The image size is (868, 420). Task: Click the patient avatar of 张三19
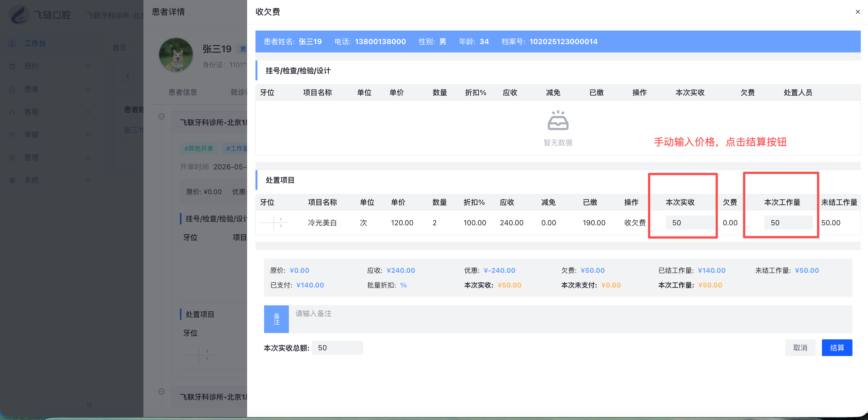pyautogui.click(x=176, y=55)
